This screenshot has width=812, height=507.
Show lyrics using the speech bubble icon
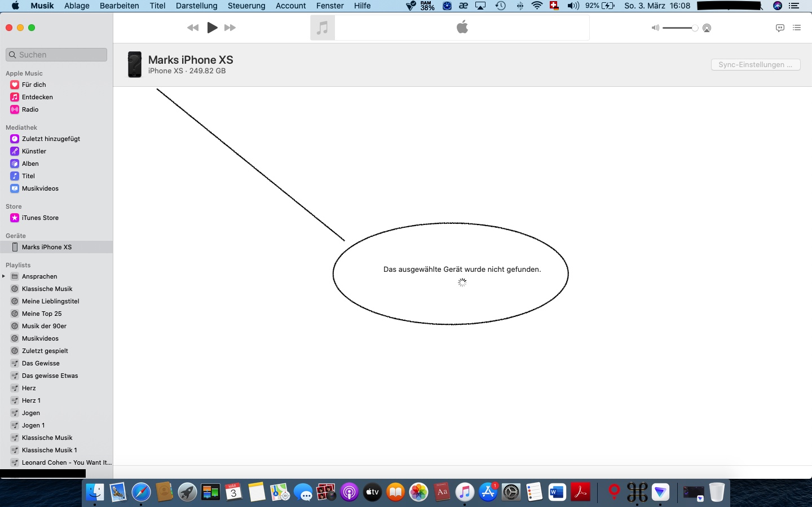coord(780,28)
